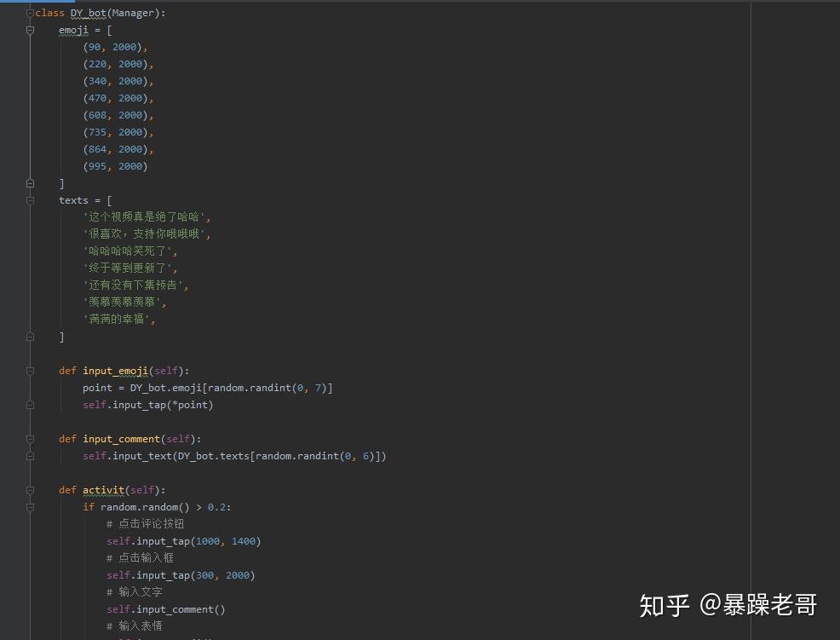Click the gutter marker next to self.input_tap(*point)
The height and width of the screenshot is (640, 840).
tap(30, 405)
